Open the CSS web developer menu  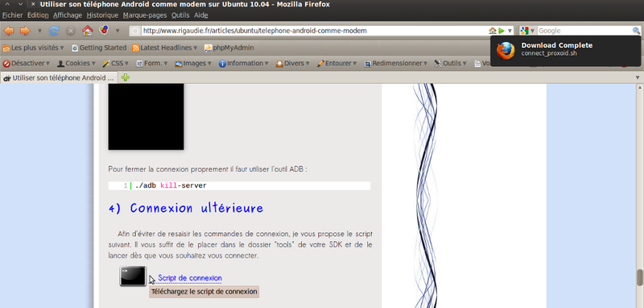[x=115, y=64]
